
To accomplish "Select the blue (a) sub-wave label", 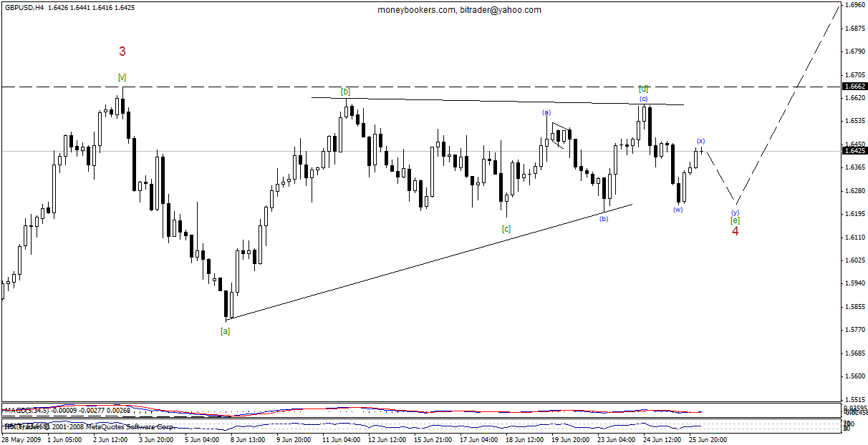I will click(546, 112).
